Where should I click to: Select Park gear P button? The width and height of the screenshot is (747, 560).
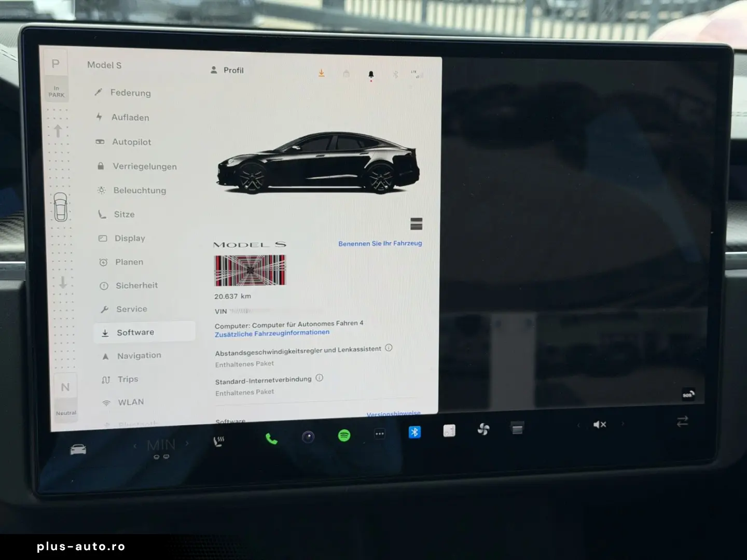tap(56, 64)
